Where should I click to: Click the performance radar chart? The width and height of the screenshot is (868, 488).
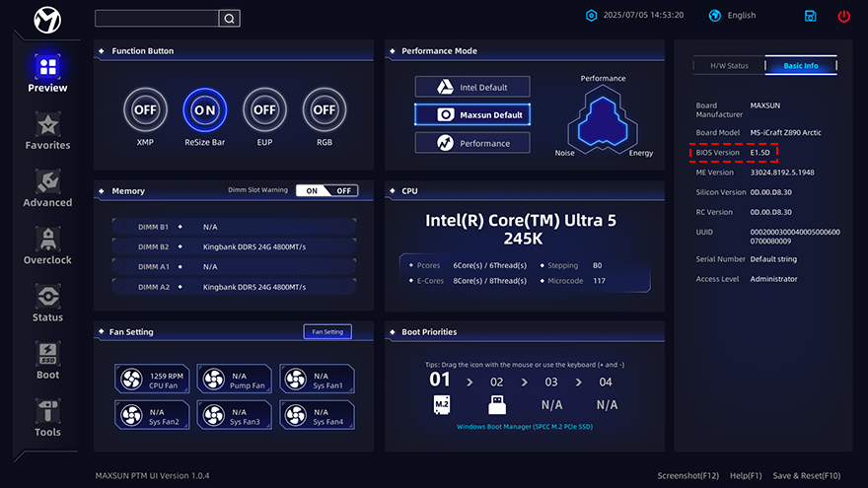(603, 120)
